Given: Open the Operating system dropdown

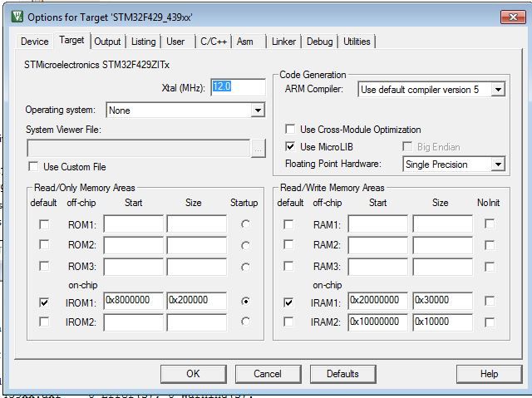Looking at the screenshot, I should coord(258,111).
